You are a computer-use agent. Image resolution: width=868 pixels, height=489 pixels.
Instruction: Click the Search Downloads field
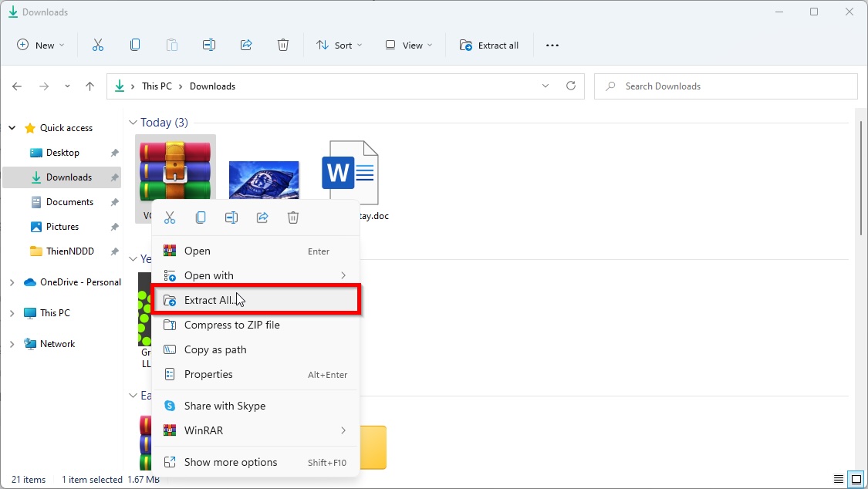tap(726, 86)
